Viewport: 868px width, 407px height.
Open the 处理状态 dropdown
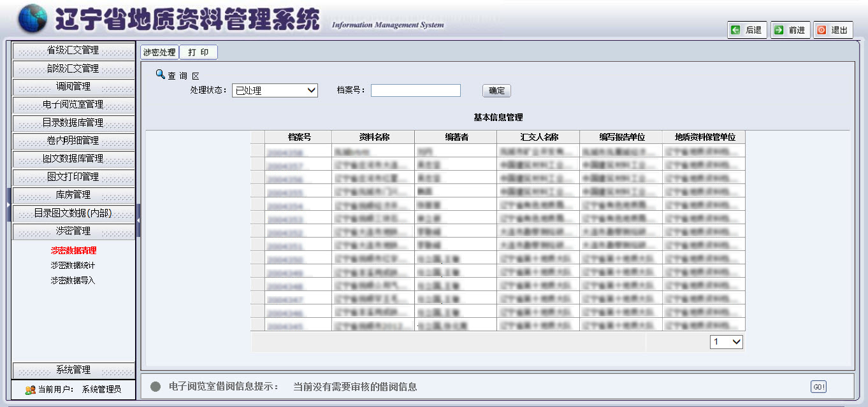pos(275,90)
